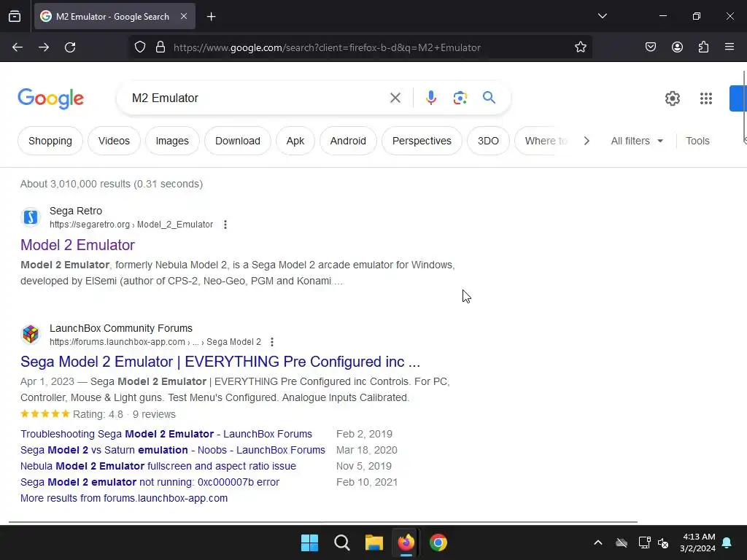Switch to Firefox in the taskbar
747x560 pixels.
406,542
